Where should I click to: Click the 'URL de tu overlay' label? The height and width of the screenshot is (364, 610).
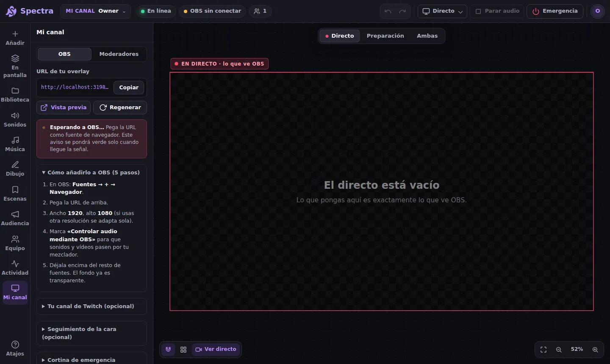coord(63,72)
